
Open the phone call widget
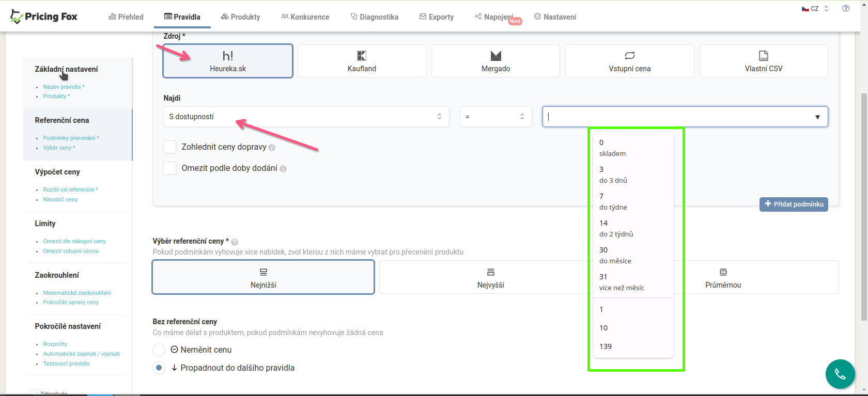[x=840, y=374]
